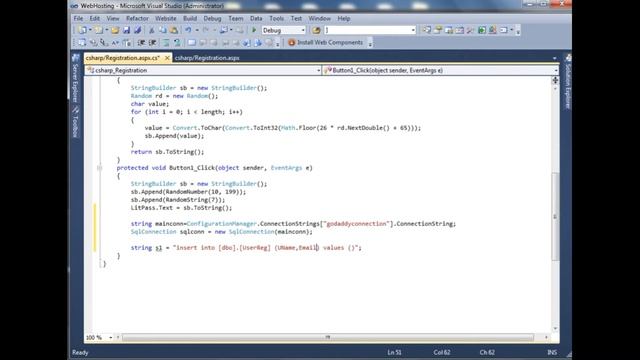Viewport: 640px width, 360px height.
Task: Open the Help menu
Action: pos(344,18)
